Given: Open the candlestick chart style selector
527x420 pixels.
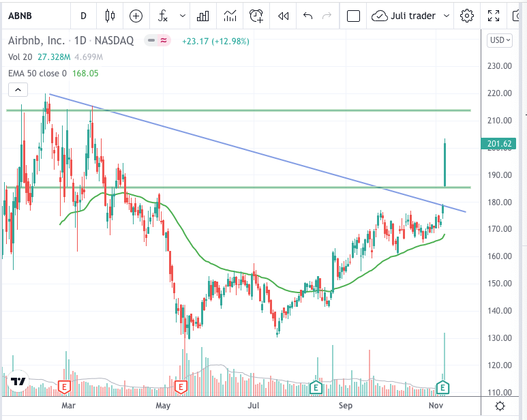Looking at the screenshot, I should (110, 16).
